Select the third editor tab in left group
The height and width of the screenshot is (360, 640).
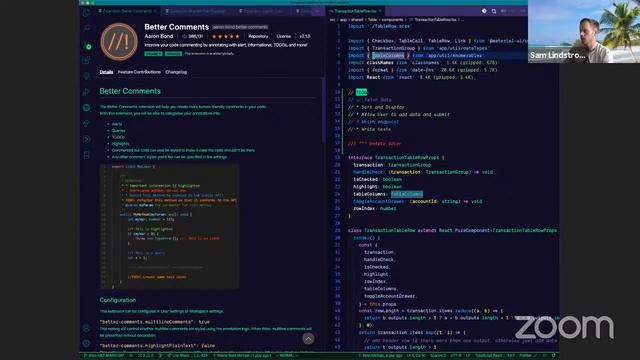coord(262,11)
